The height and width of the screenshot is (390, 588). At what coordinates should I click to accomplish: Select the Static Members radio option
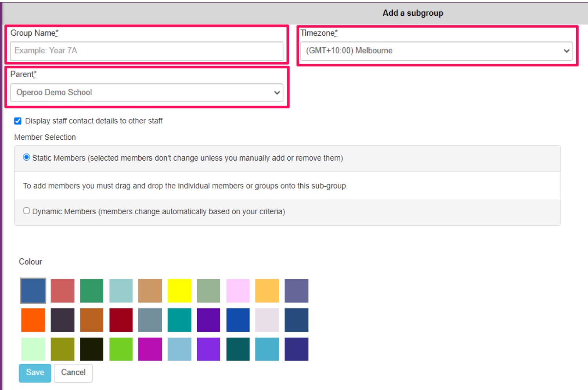26,157
